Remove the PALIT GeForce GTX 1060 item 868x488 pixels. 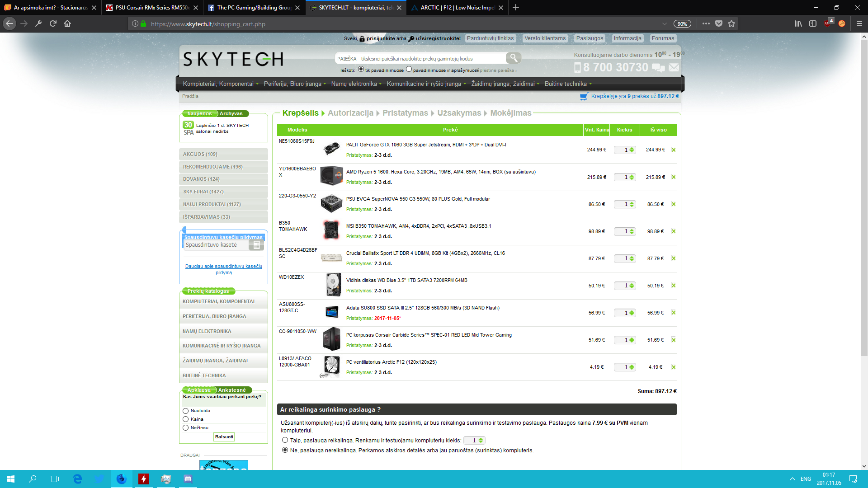(673, 150)
